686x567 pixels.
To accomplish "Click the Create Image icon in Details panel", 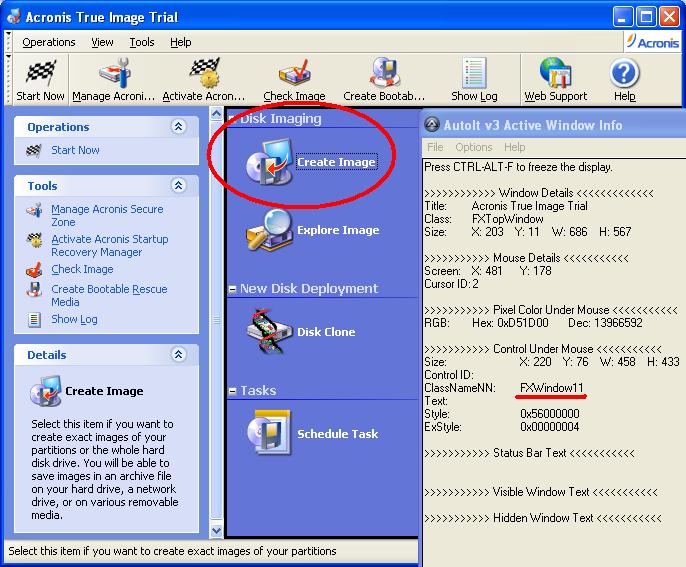I will click(46, 391).
